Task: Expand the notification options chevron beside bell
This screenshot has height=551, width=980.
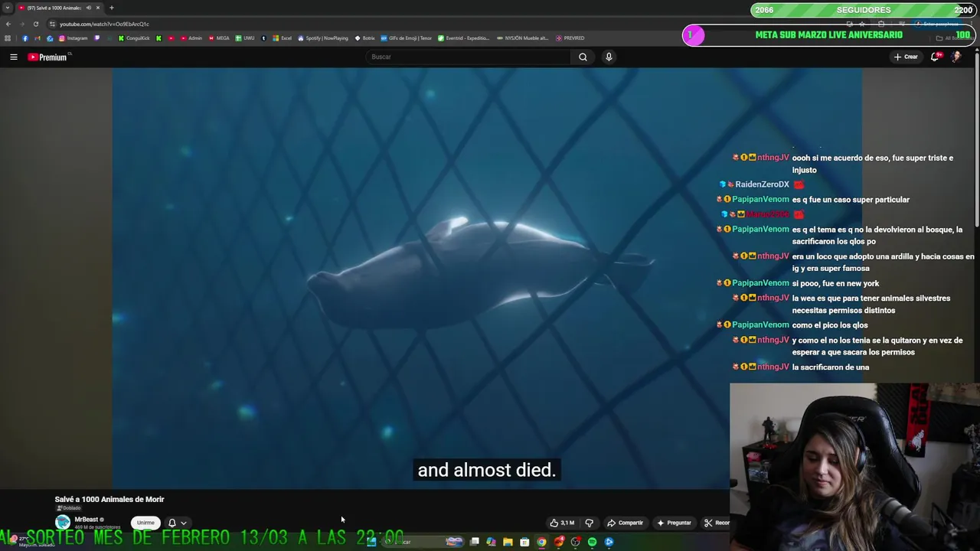Action: pos(184,523)
